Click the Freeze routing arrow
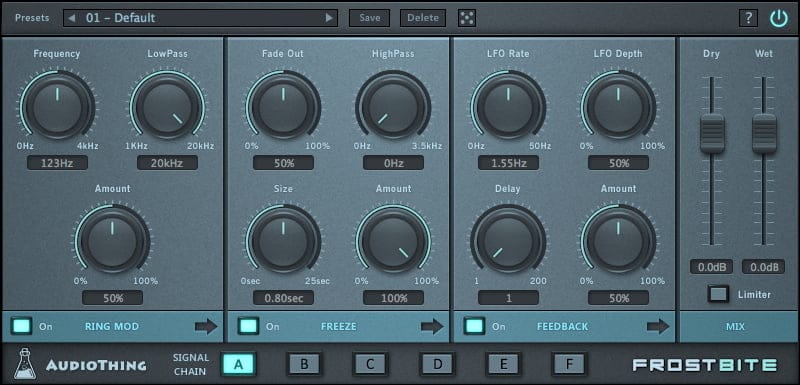 coord(432,326)
